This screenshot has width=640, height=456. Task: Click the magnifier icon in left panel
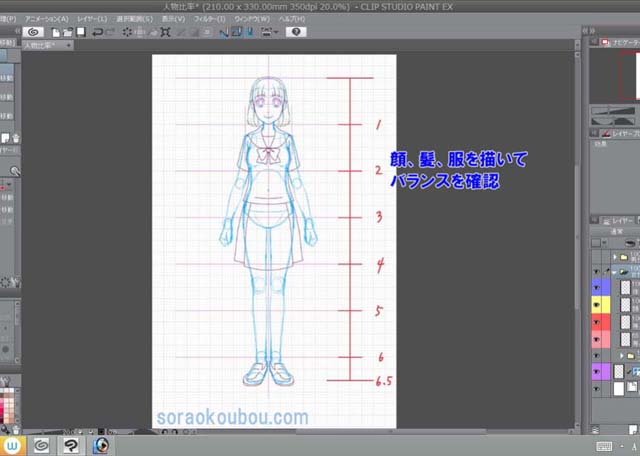pyautogui.click(x=15, y=171)
